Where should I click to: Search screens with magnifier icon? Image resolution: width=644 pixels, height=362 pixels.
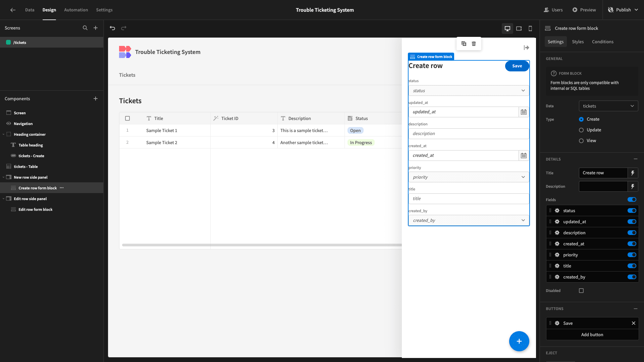pos(85,28)
